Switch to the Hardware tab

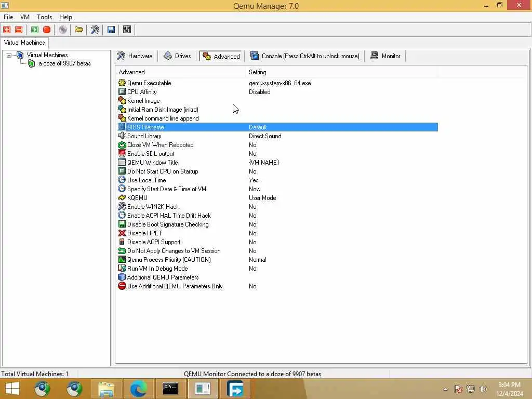click(135, 56)
